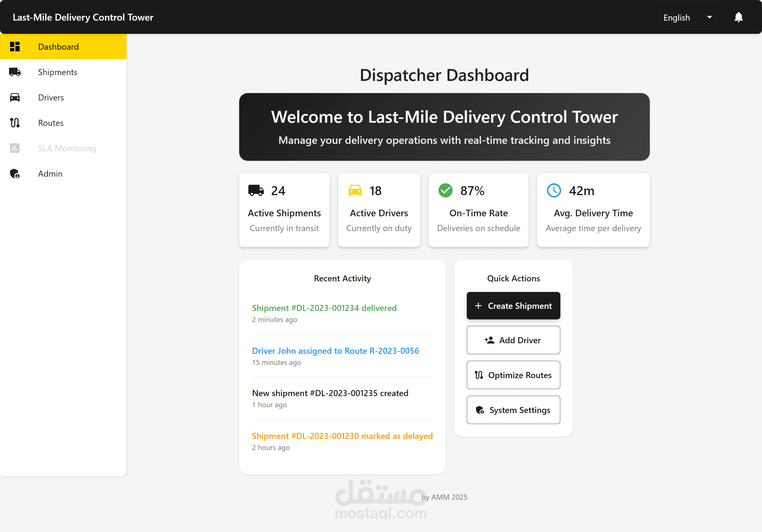Open the System Settings quick action
Screen dimensions: 762x532
(513, 410)
